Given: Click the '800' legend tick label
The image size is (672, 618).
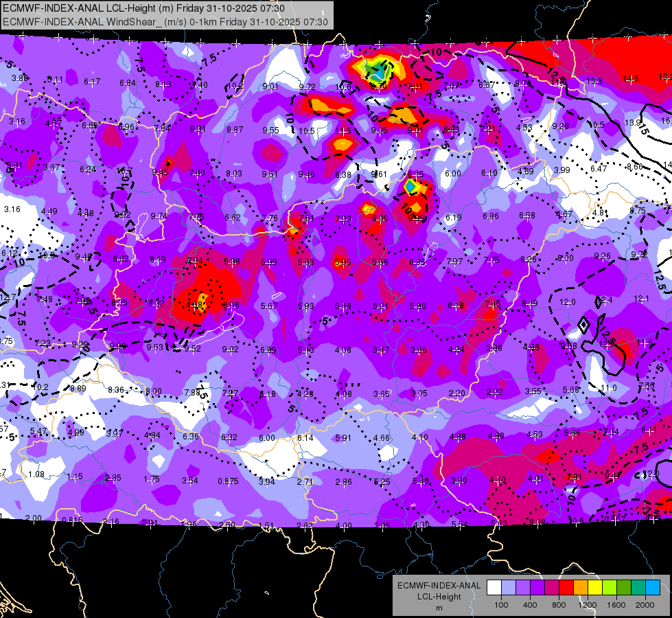Looking at the screenshot, I should 559,605.
